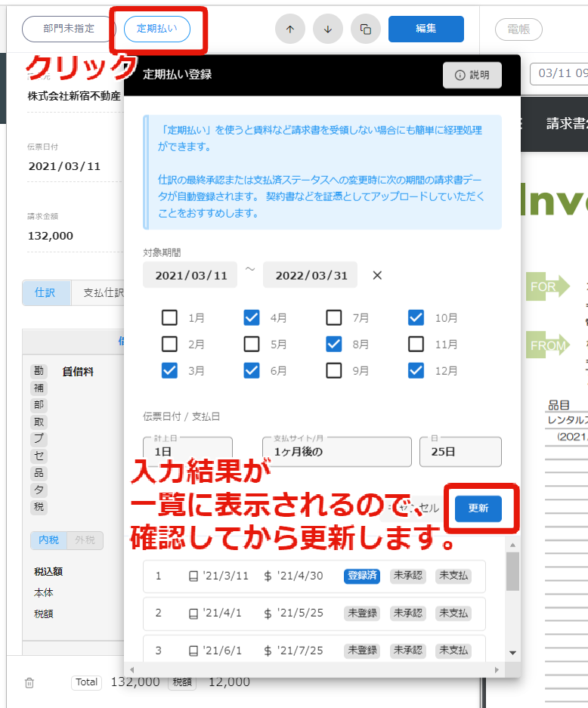Uncheck the 3月 checkbox

click(x=169, y=371)
